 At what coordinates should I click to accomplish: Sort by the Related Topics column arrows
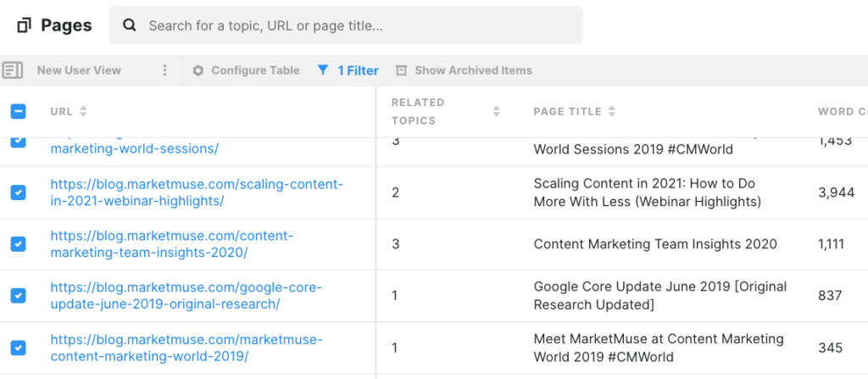(x=497, y=111)
